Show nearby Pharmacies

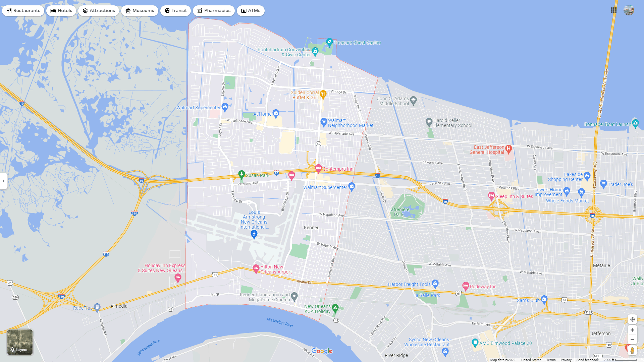coord(214,11)
